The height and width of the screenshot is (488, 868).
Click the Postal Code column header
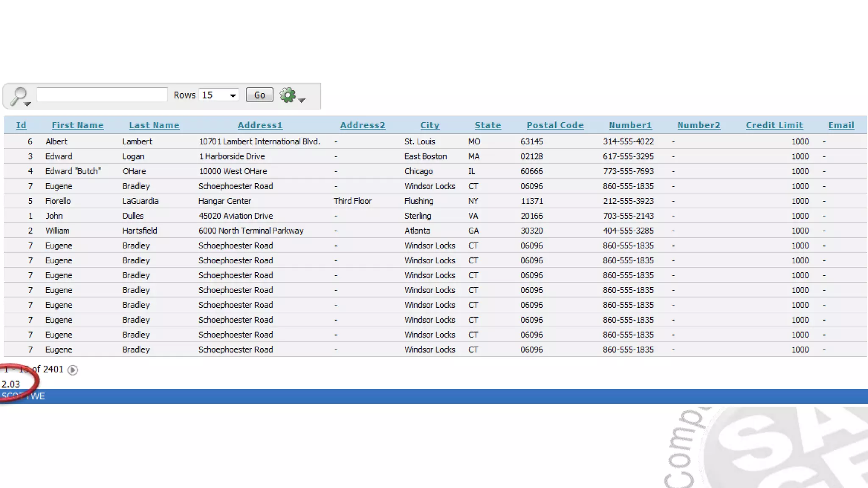coord(555,125)
